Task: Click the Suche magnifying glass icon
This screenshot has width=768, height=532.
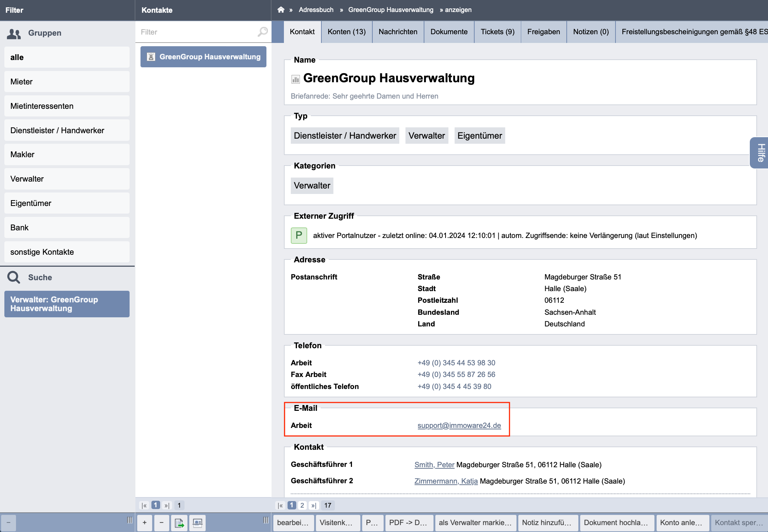Action: point(14,277)
